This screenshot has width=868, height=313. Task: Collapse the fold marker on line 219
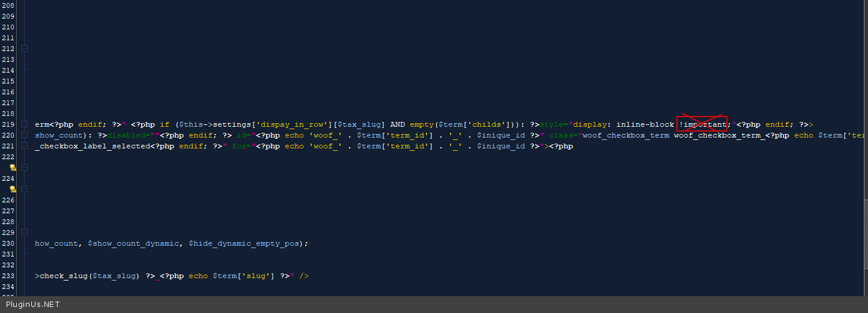coord(24,124)
